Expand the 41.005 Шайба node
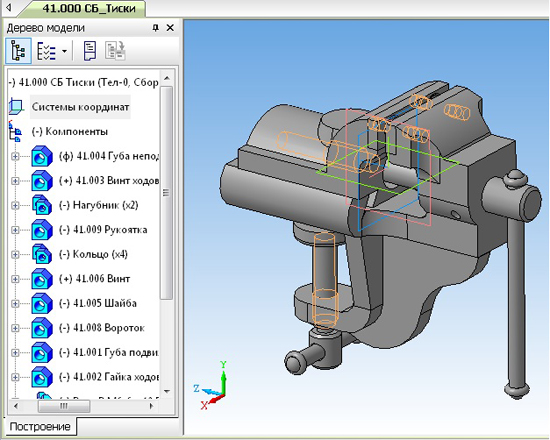The image size is (550, 440). tap(15, 304)
